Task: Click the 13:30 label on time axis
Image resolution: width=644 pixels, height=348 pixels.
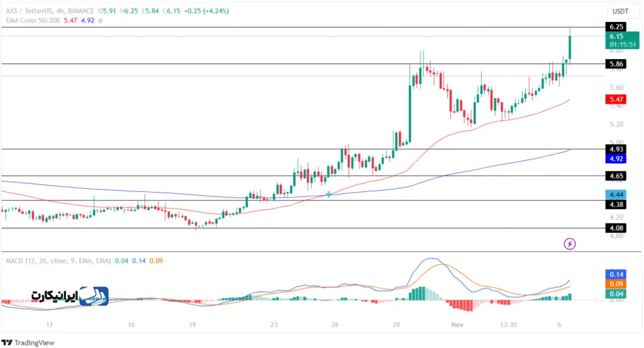Action: (508, 325)
